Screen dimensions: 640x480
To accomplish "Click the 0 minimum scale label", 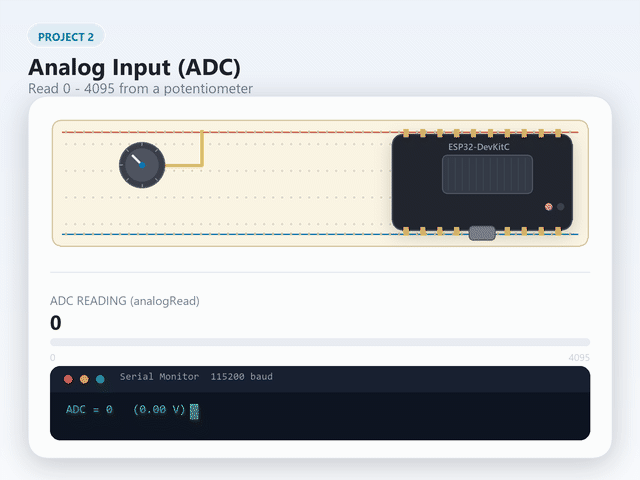I will 53,358.
